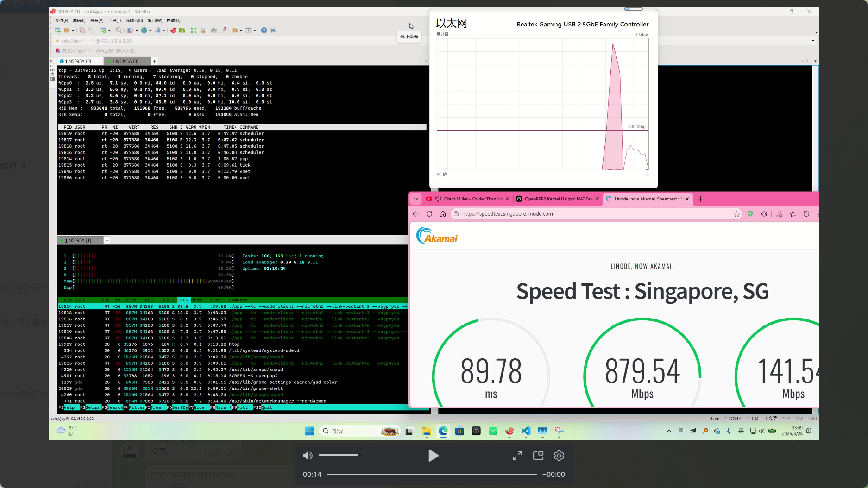Expand the new-folder icon dropdown arrow in Xshell

coord(241,31)
